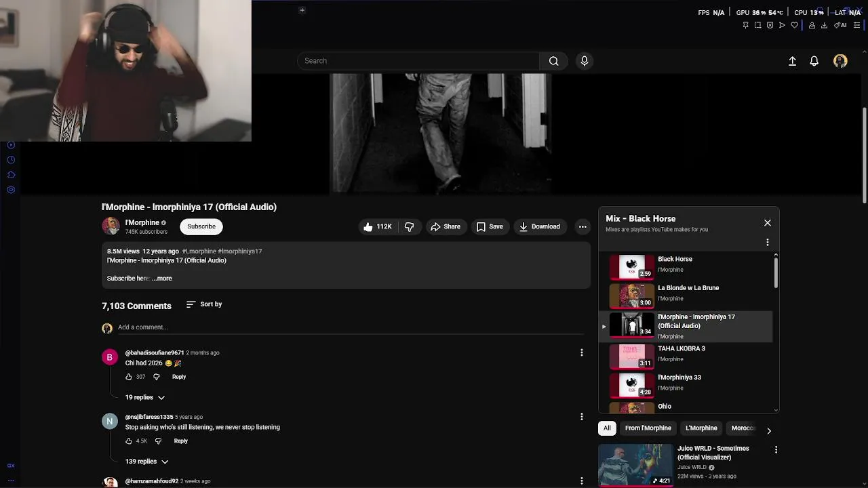Open the #Lmorphine hashtag link
Viewport: 868px width, 488px height.
click(199, 251)
